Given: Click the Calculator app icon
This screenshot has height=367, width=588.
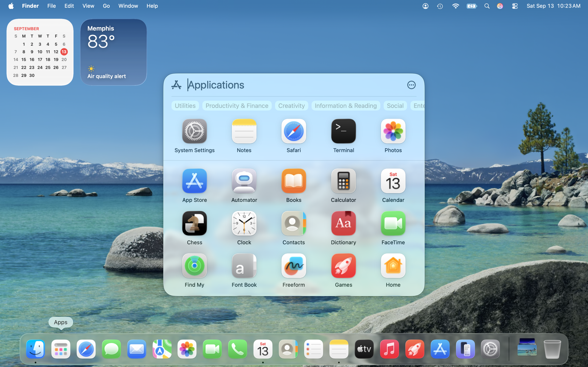Looking at the screenshot, I should [x=343, y=181].
